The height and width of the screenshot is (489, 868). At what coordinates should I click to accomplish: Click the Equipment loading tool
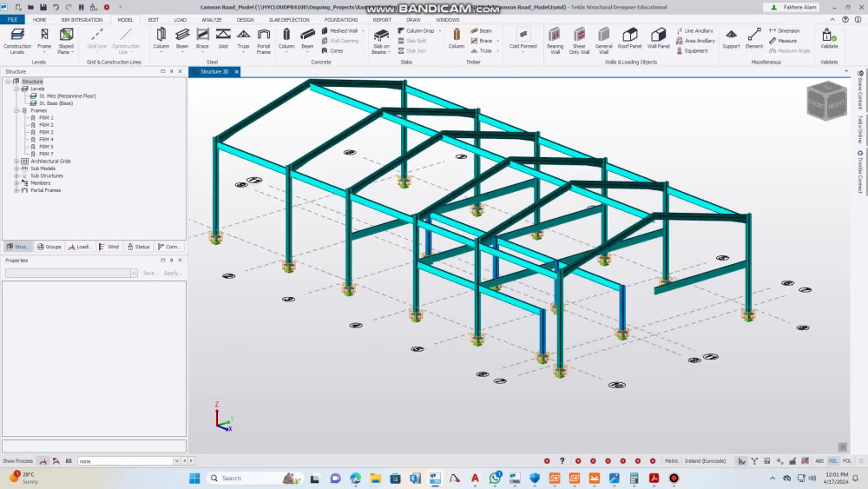point(692,51)
